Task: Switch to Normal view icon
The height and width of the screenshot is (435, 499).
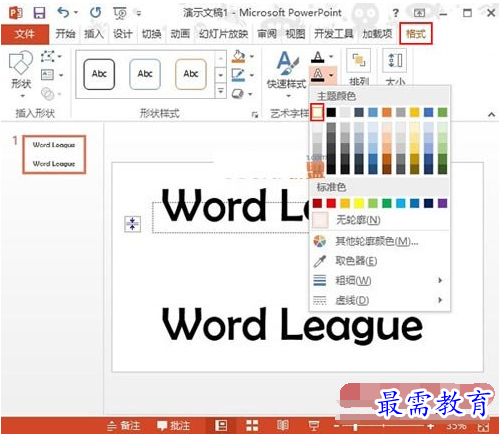Action: coord(221,425)
